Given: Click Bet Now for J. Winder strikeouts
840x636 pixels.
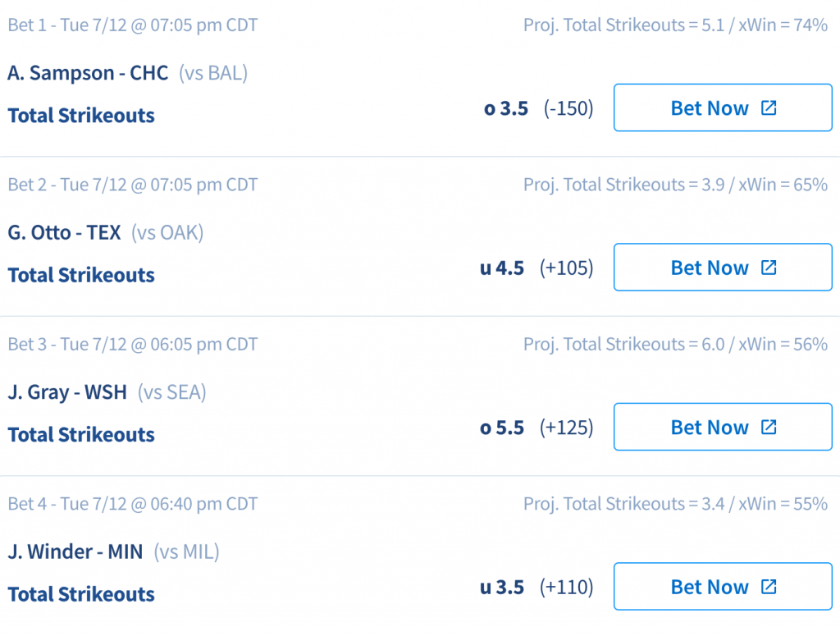Looking at the screenshot, I should (x=723, y=587).
